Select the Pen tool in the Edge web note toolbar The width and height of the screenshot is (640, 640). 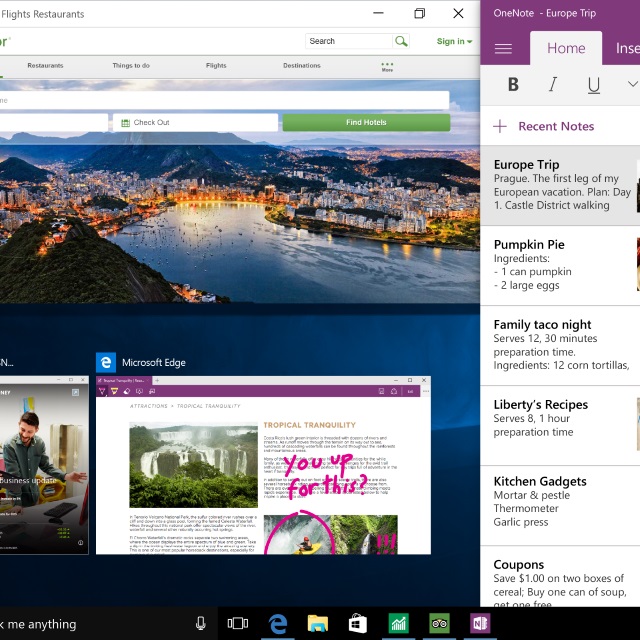click(102, 391)
